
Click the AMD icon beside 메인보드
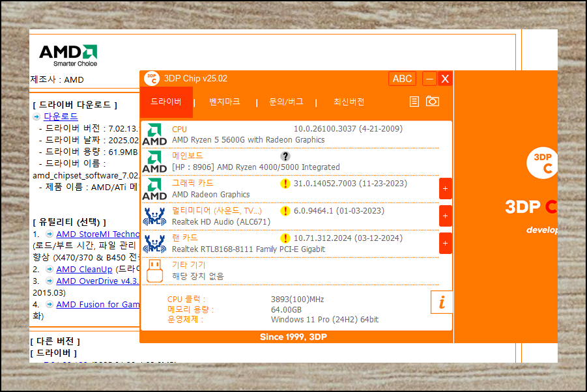[x=154, y=161]
